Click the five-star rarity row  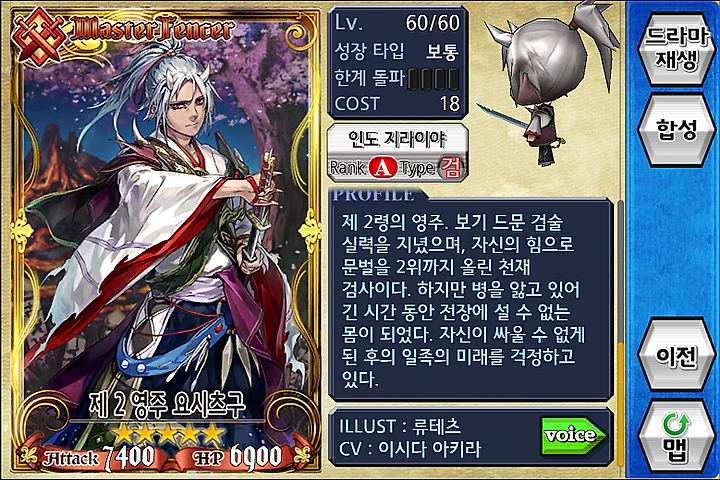click(167, 433)
